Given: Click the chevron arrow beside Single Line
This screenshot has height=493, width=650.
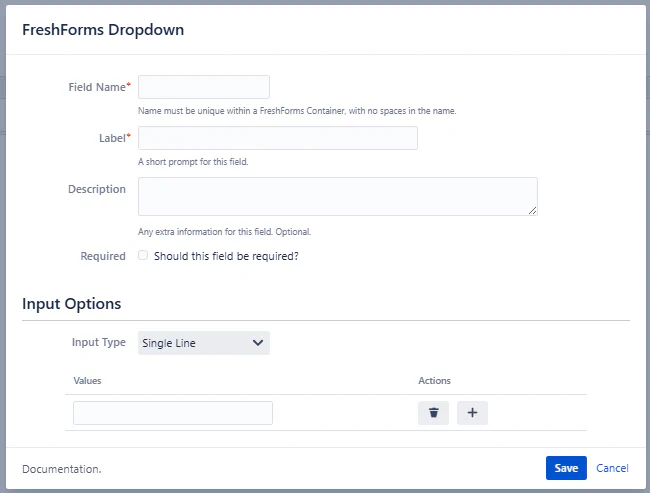Looking at the screenshot, I should coord(258,343).
